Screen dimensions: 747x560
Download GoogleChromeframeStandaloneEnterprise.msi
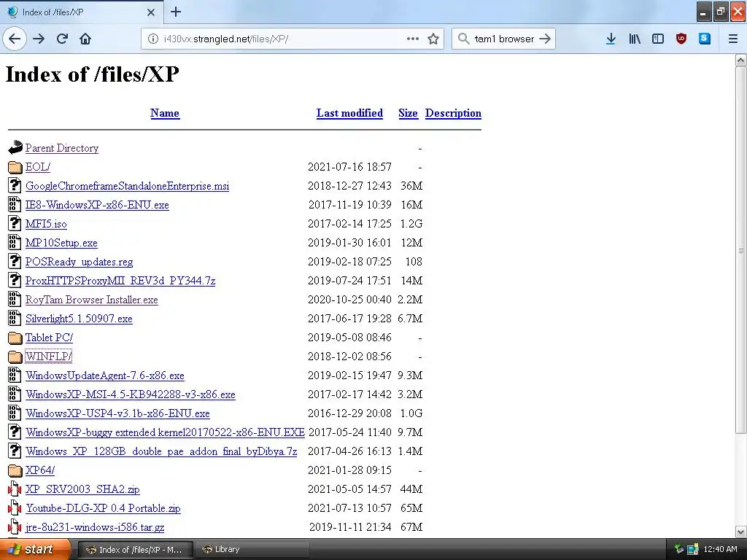click(x=127, y=186)
